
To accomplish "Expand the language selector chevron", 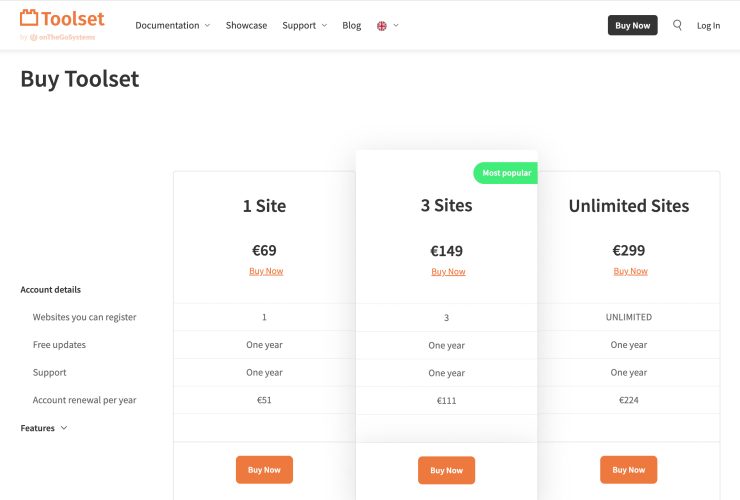I will pyautogui.click(x=396, y=26).
